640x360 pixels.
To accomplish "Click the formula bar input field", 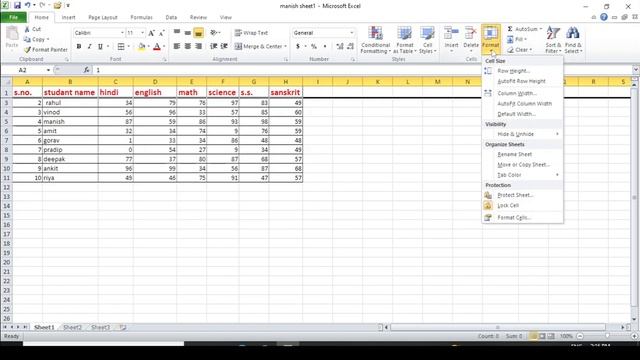I will [363, 70].
